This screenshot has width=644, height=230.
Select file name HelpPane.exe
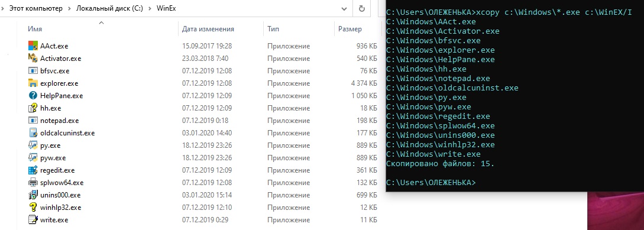[x=62, y=96]
